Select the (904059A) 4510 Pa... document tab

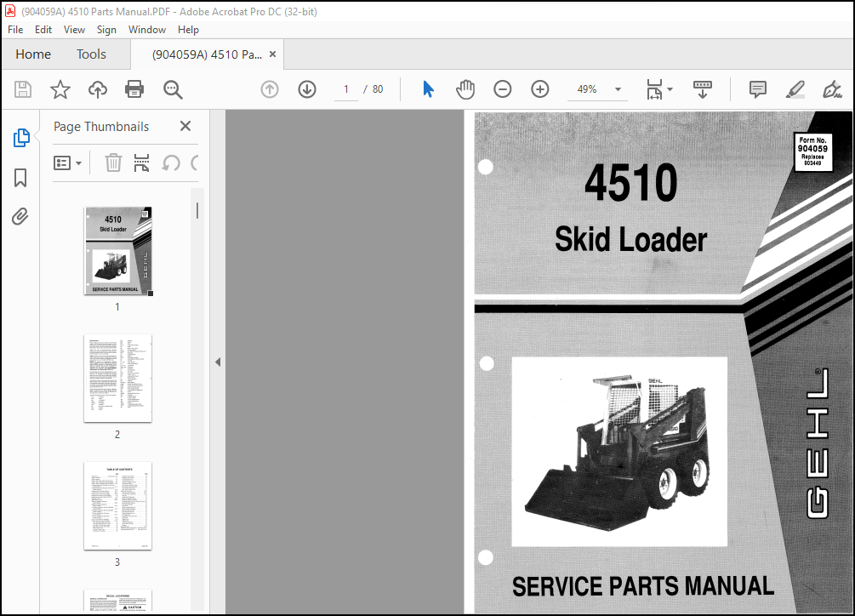(x=207, y=54)
